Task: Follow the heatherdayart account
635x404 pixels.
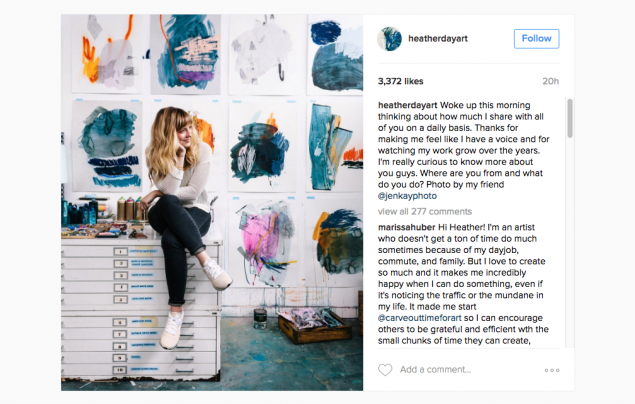Action: coord(536,38)
